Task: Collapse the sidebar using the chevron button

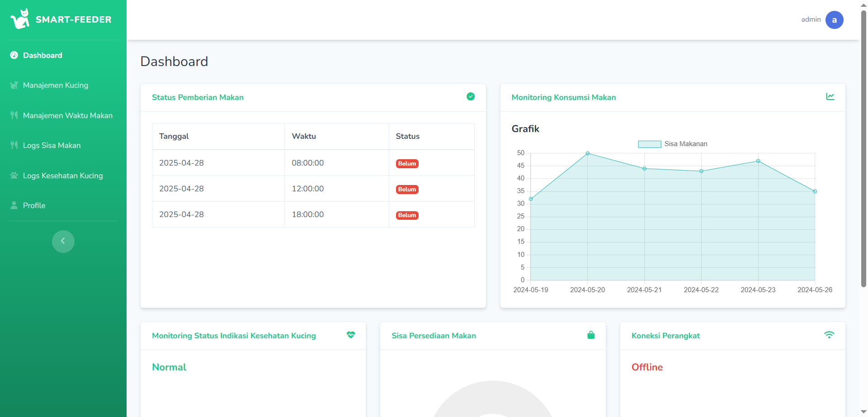Action: (x=63, y=241)
